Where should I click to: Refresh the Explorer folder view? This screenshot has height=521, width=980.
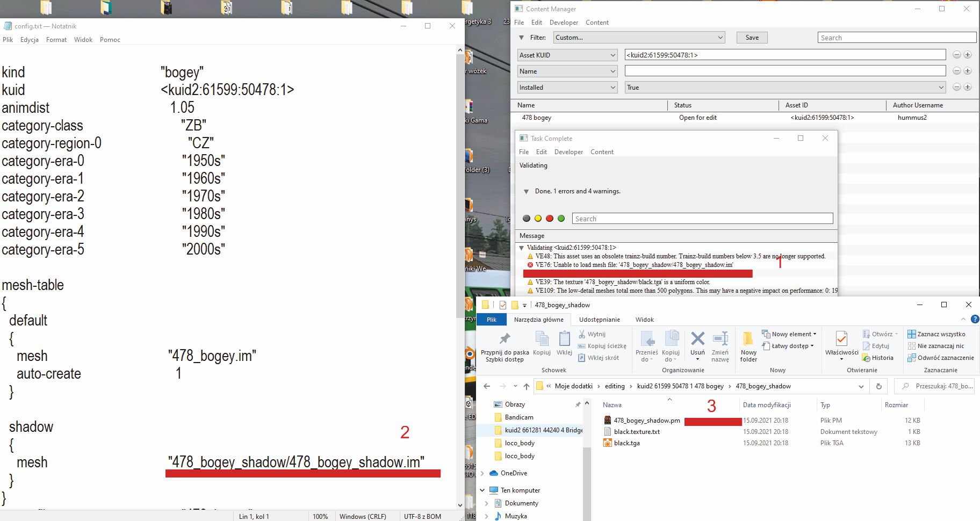coord(878,386)
